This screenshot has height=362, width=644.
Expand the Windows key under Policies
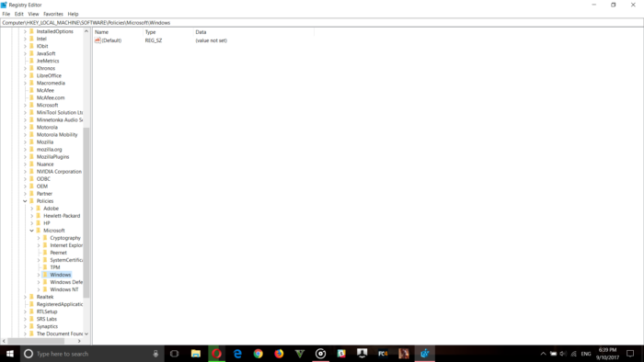point(39,275)
